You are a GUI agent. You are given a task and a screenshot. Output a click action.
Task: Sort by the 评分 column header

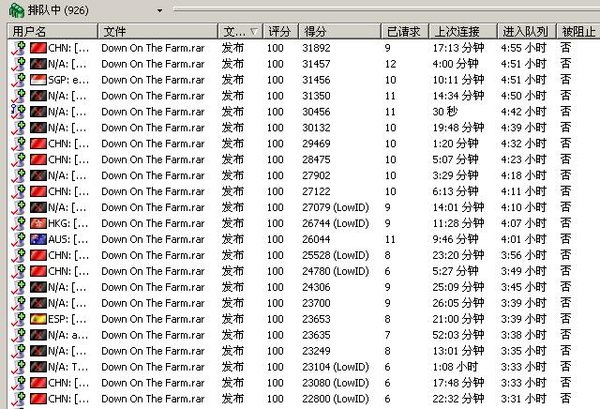280,31
